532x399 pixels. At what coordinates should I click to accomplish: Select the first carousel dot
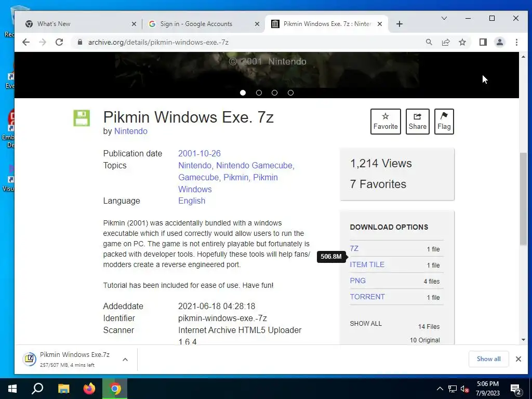tap(243, 92)
